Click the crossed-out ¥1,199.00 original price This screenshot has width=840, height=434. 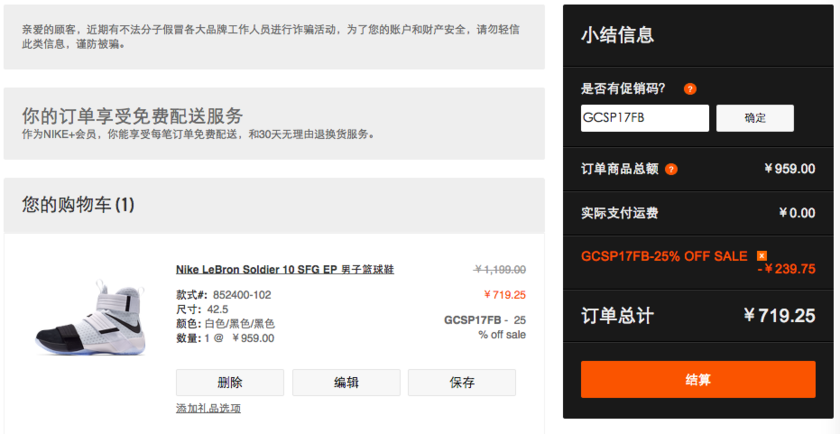coord(499,270)
